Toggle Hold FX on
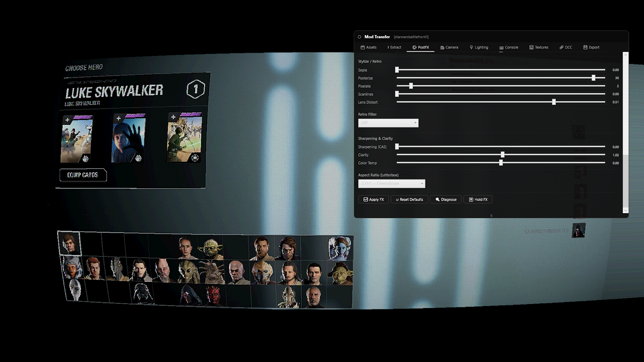The image size is (644, 362). pyautogui.click(x=478, y=199)
